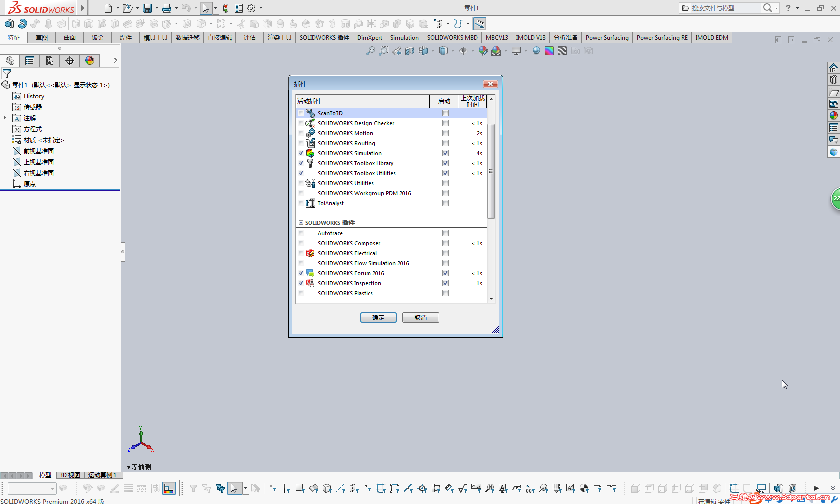
Task: Click the Print icon
Action: point(167,8)
